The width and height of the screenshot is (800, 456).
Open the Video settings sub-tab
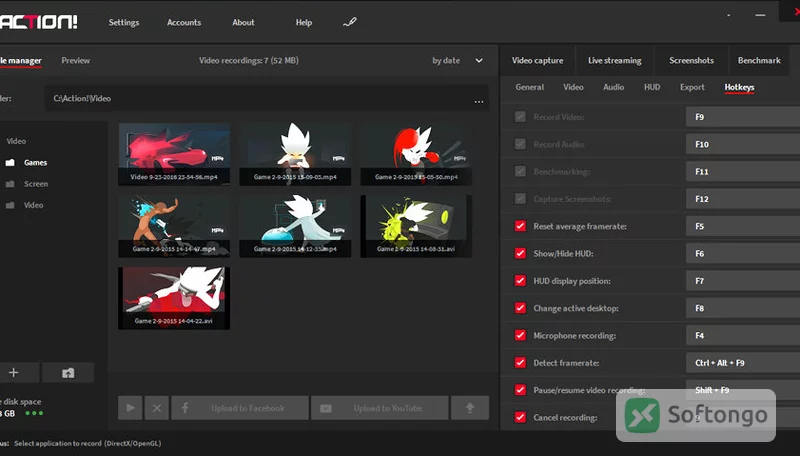(x=573, y=87)
